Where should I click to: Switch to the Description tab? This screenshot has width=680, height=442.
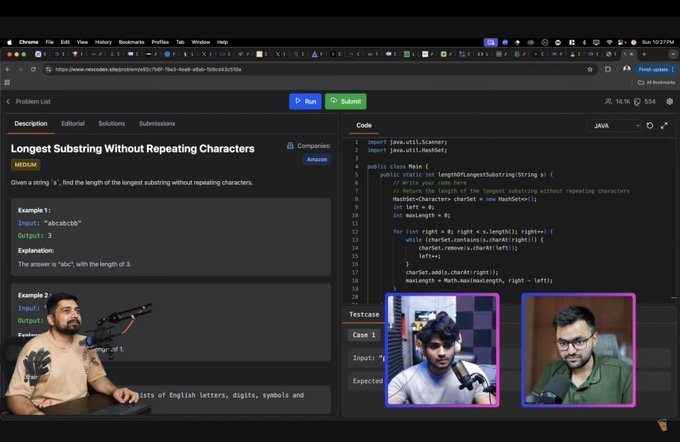click(x=31, y=124)
